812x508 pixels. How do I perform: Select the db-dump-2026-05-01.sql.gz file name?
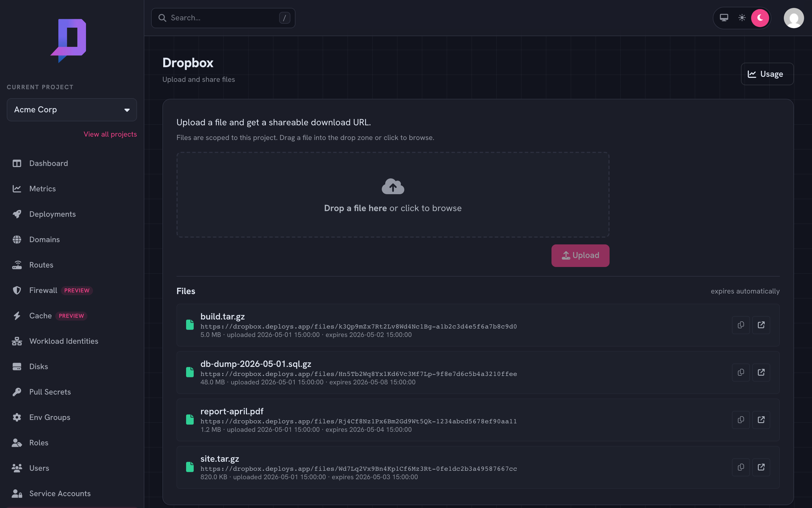[x=256, y=364]
